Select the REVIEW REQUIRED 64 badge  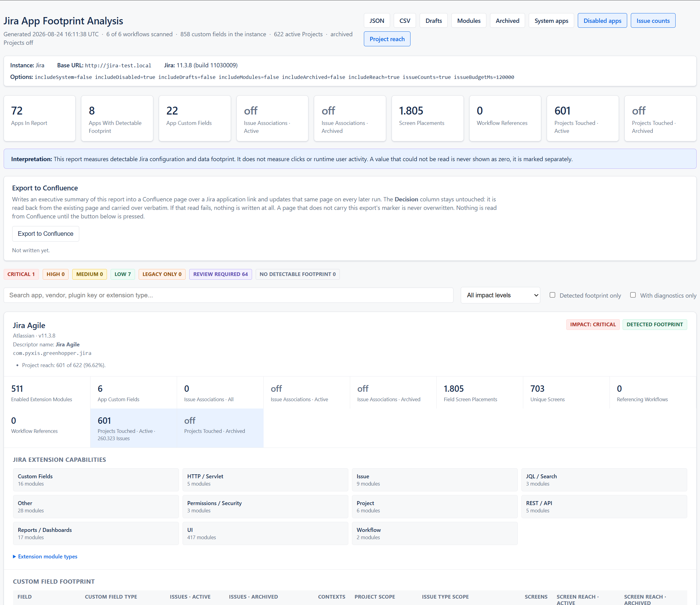(221, 274)
